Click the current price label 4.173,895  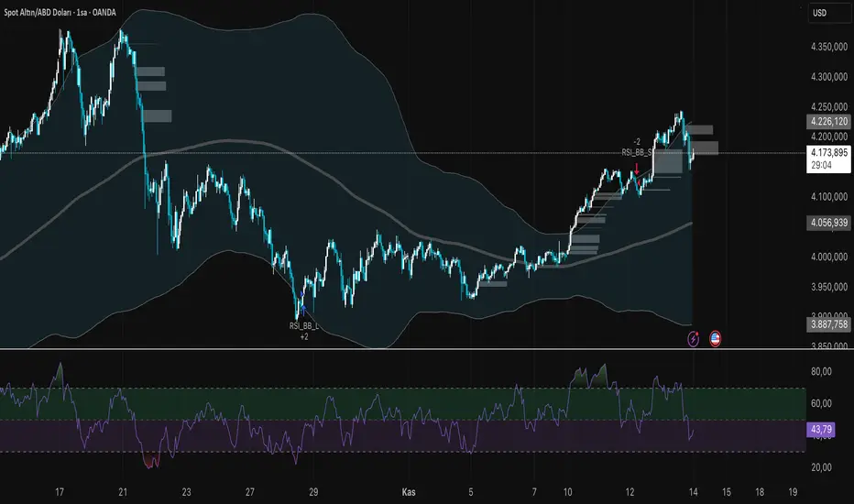click(x=828, y=152)
